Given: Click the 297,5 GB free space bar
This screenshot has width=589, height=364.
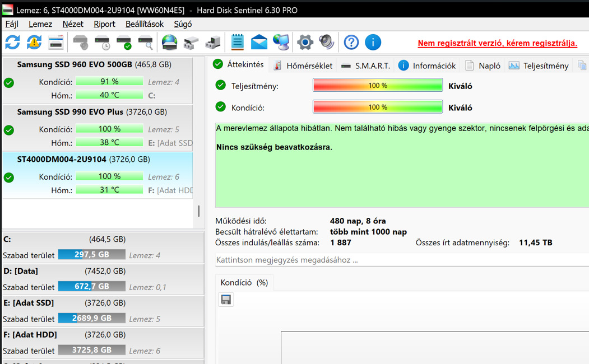Looking at the screenshot, I should click(x=92, y=254).
